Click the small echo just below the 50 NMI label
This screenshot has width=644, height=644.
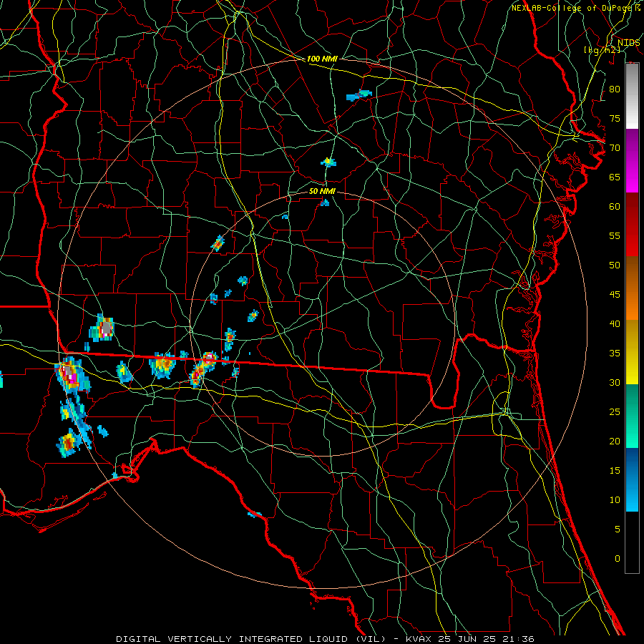(x=324, y=203)
